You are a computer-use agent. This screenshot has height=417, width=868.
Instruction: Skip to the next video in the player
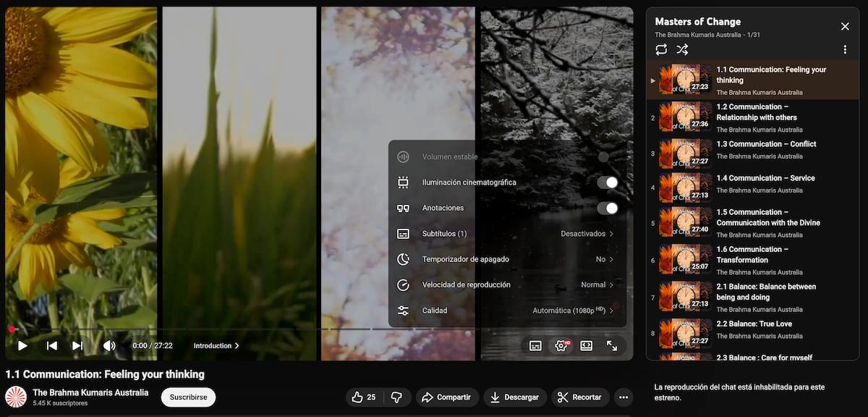click(x=77, y=346)
